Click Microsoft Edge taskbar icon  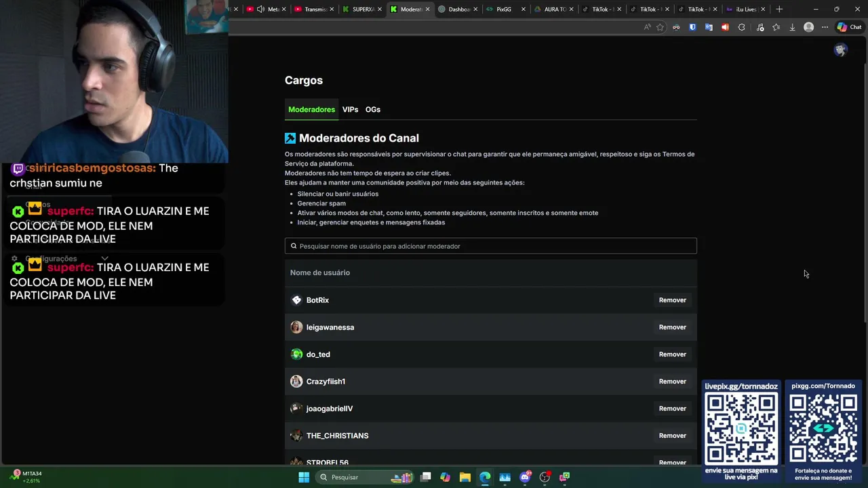(485, 477)
